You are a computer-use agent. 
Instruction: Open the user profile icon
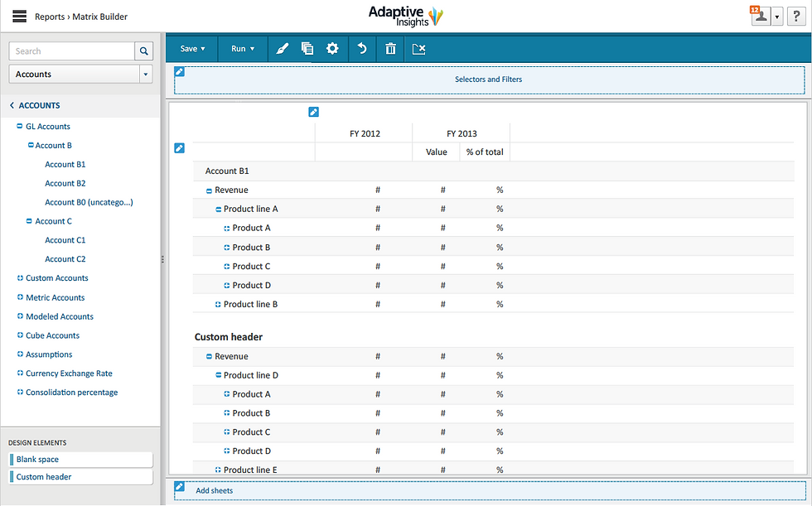(761, 16)
